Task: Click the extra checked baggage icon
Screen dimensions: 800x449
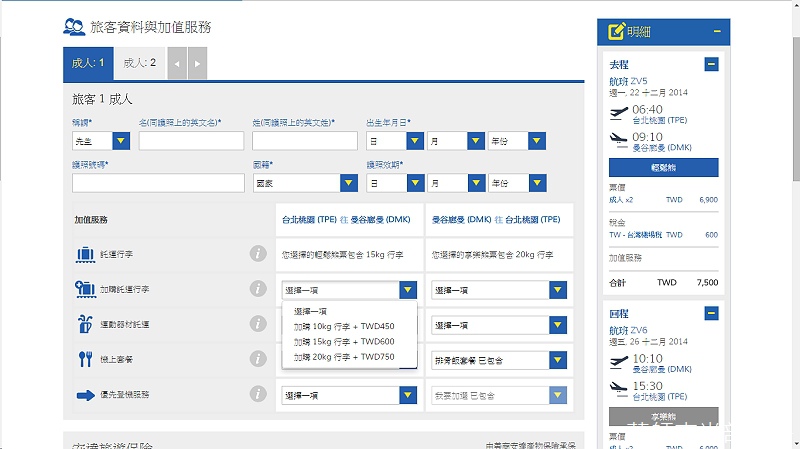Action: coord(85,289)
